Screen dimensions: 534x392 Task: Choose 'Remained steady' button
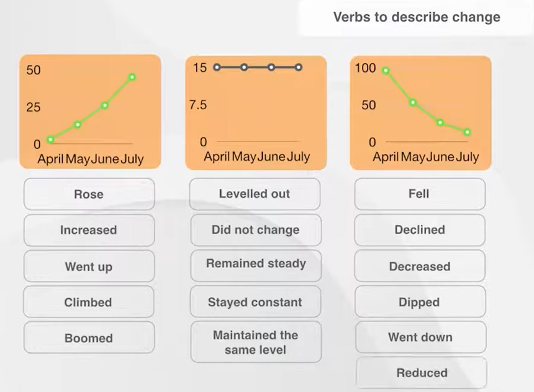(256, 264)
